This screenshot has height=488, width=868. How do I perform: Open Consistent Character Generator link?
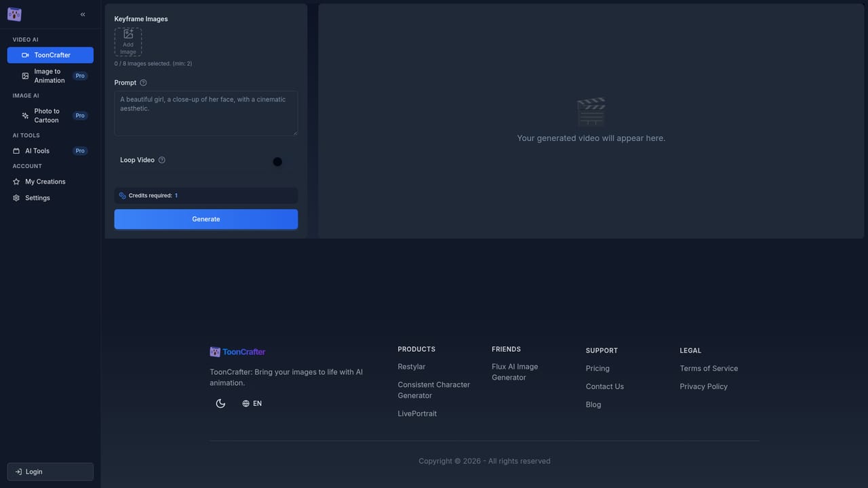pyautogui.click(x=434, y=390)
